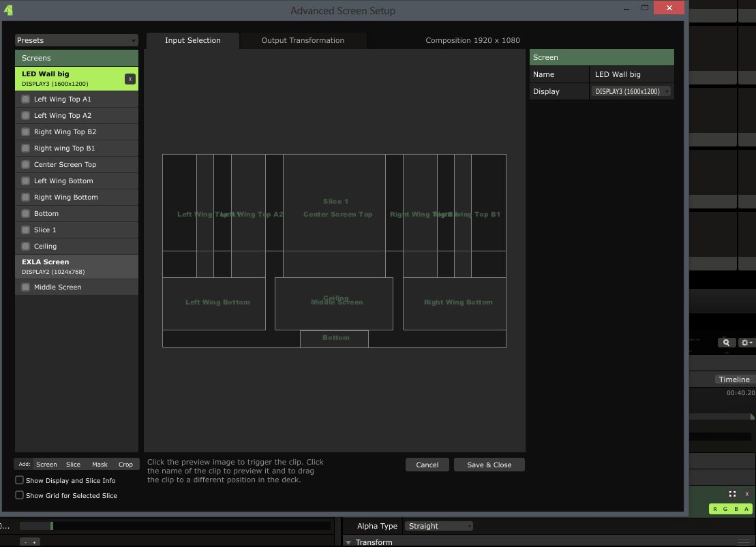Open the Presets dropdown
The height and width of the screenshot is (547, 756).
tap(76, 41)
